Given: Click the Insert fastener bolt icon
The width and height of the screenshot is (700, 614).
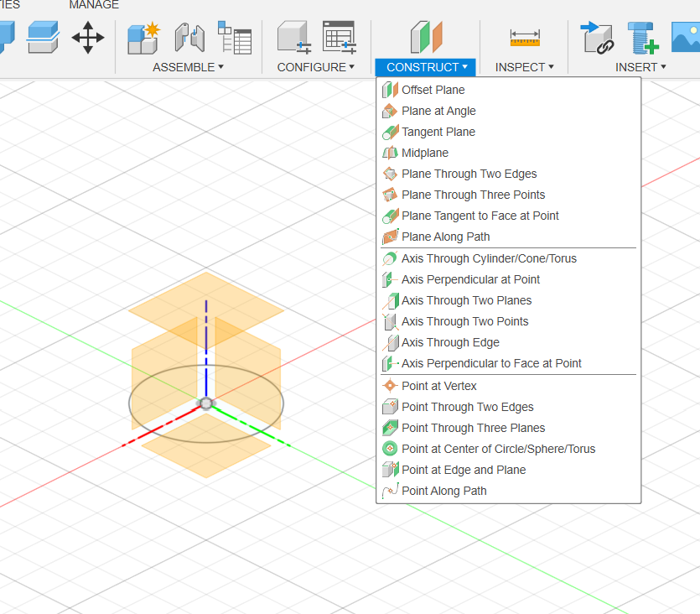Looking at the screenshot, I should click(x=643, y=38).
